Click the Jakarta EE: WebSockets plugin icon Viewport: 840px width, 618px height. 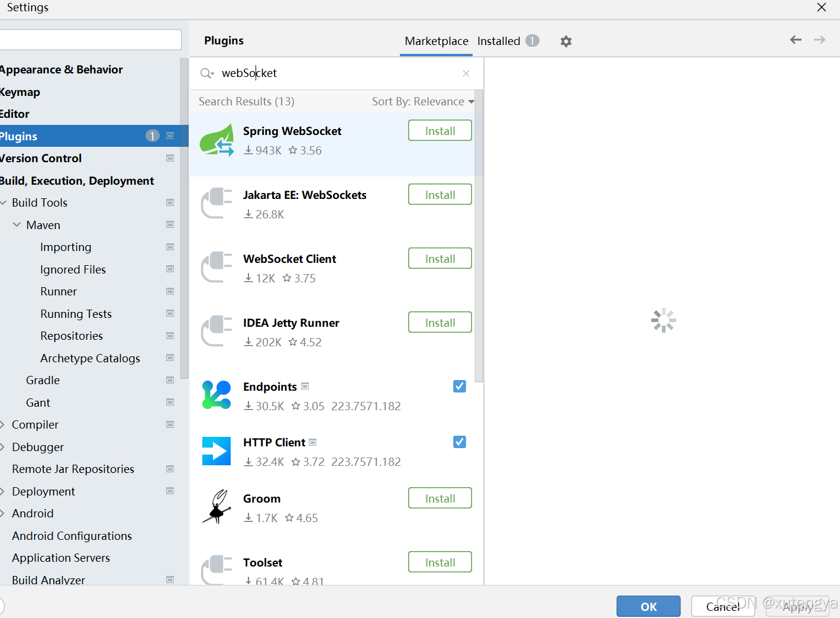(x=217, y=204)
